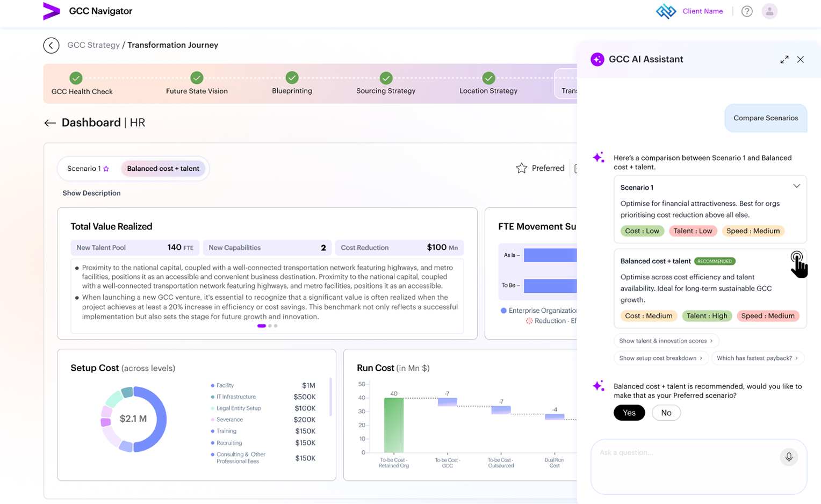Viewport: 821px width, 504px height.
Task: Select the Balanced cost + talent scenario
Action: tap(163, 169)
